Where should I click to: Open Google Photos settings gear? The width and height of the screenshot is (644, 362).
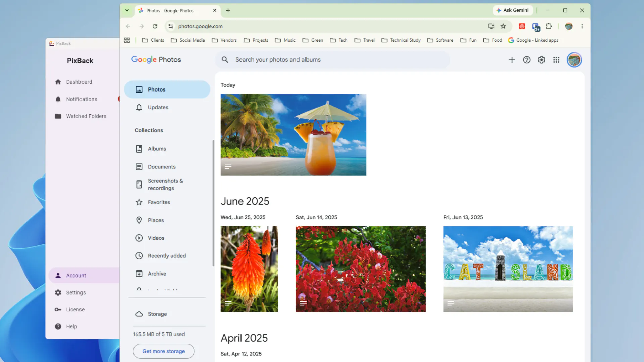coord(541,60)
